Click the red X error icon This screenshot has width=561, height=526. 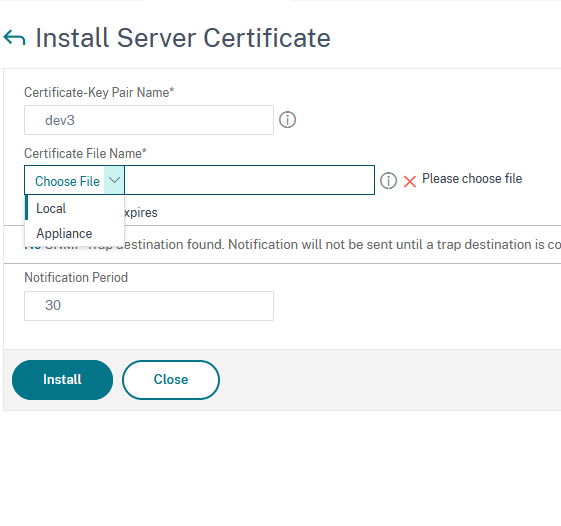410,181
